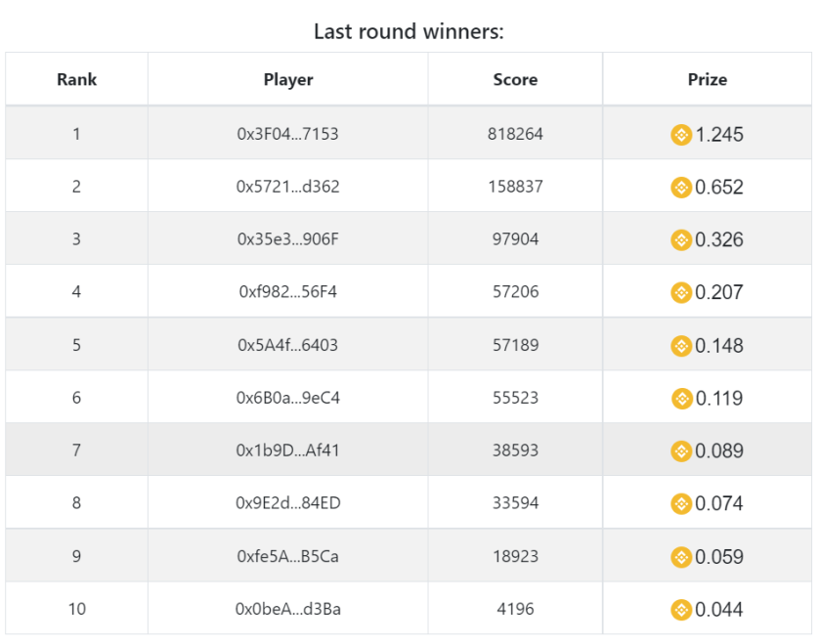The image size is (820, 644).
Task: Click the BNB coin icon beside 0.326
Action: [681, 240]
